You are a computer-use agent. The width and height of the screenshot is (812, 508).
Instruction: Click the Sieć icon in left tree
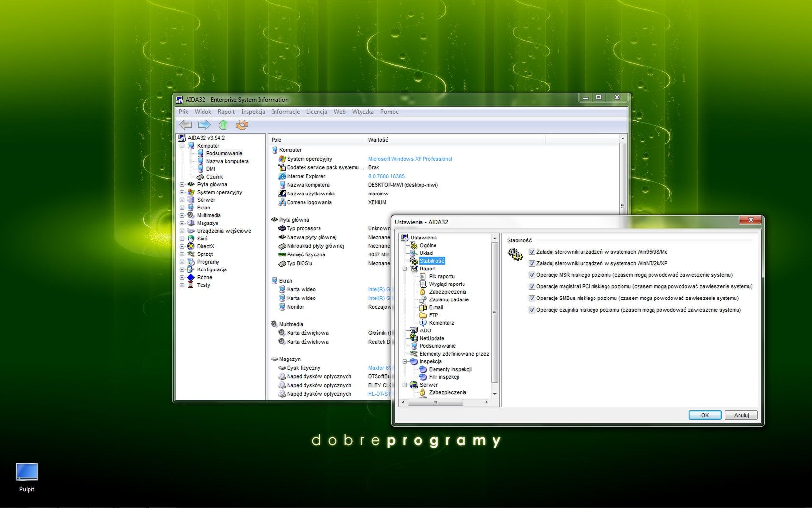coord(191,239)
